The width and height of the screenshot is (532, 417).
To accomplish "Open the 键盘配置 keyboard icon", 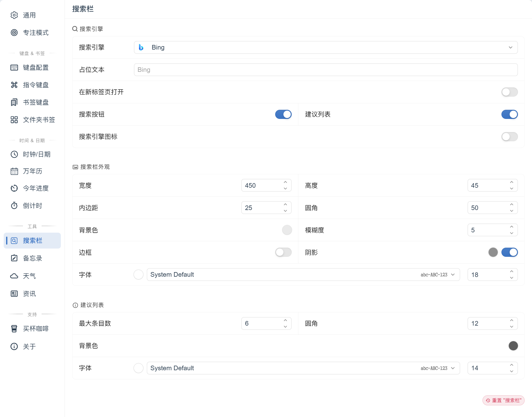I will [14, 68].
